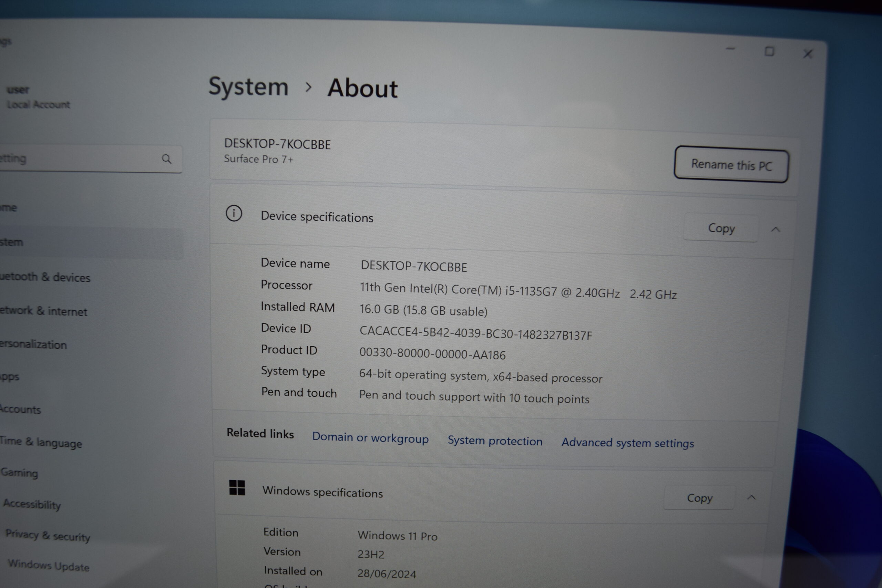Go back to System in breadcrumb

(x=248, y=86)
